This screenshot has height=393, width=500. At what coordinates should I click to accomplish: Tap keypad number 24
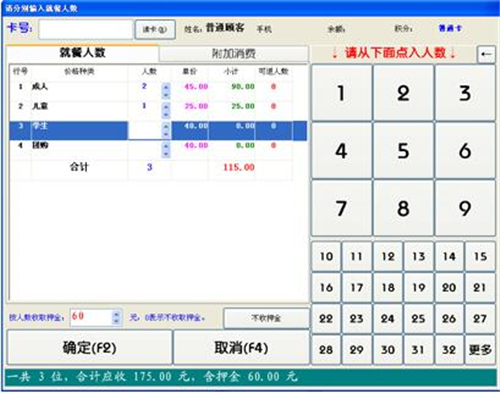[388, 319]
